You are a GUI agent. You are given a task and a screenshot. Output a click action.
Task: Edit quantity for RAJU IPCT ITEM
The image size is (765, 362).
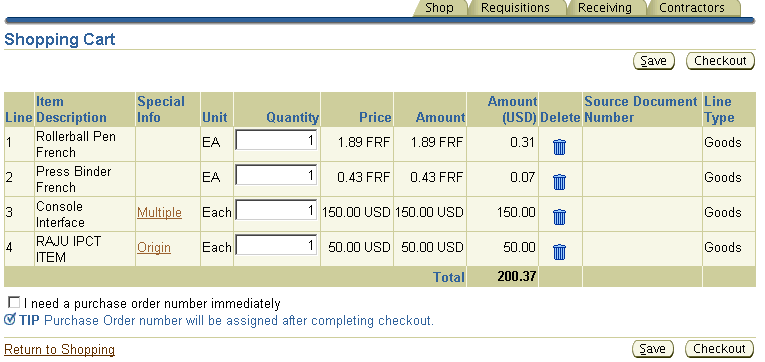276,245
